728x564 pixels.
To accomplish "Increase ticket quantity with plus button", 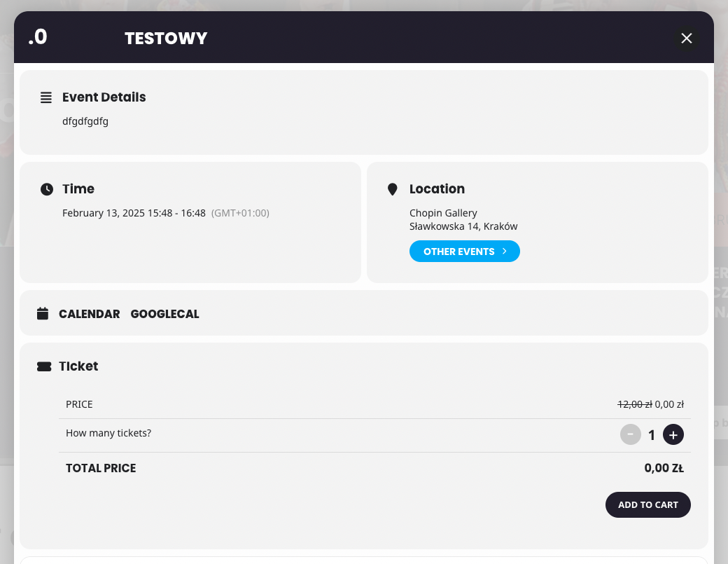I will click(673, 434).
